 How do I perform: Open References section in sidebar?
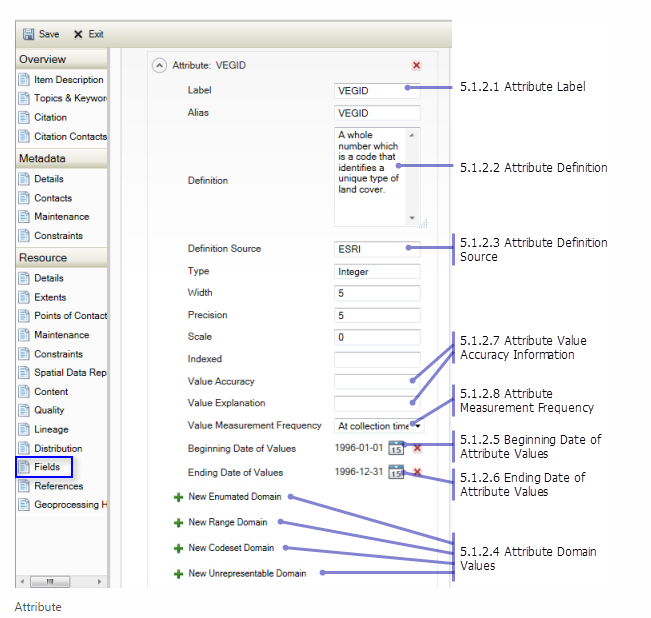click(59, 486)
